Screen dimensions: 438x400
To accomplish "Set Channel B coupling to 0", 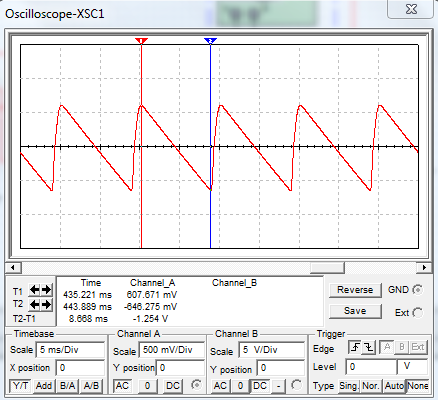I will click(240, 386).
